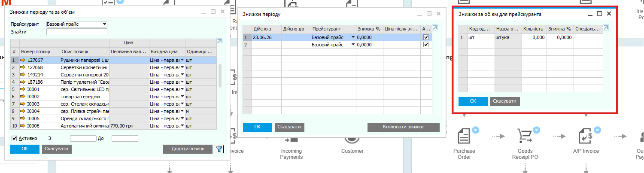Expand table icon in Знижки за об'єм для прейскуранта
The height and width of the screenshot is (173, 644).
pos(606,28)
